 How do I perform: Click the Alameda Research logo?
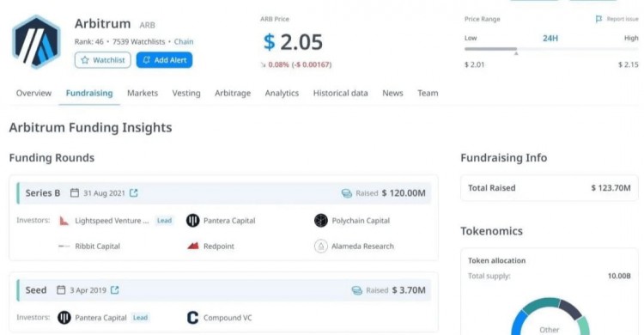321,247
